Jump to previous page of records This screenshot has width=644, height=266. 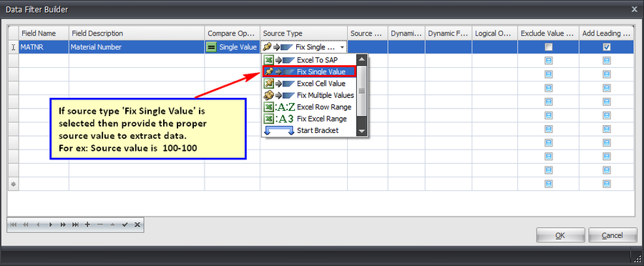[x=26, y=225]
